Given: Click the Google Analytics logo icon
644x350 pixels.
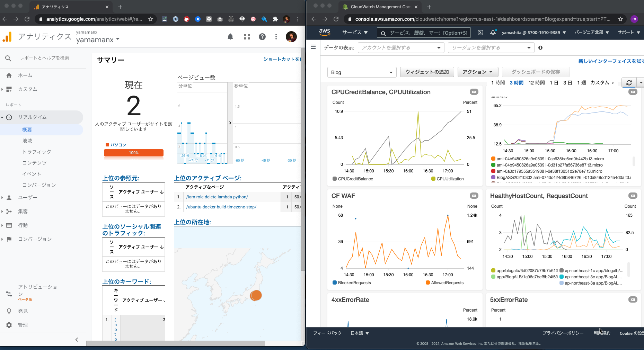Looking at the screenshot, I should [7, 37].
